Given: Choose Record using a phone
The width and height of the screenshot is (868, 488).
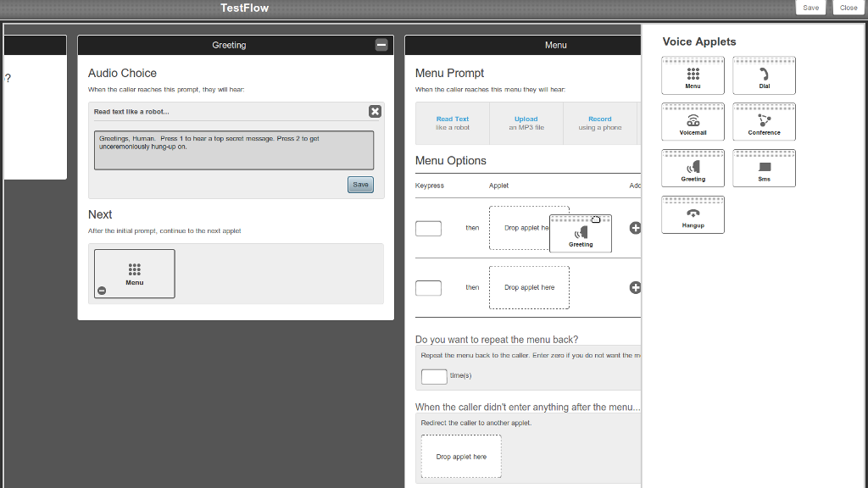Looking at the screenshot, I should point(600,123).
